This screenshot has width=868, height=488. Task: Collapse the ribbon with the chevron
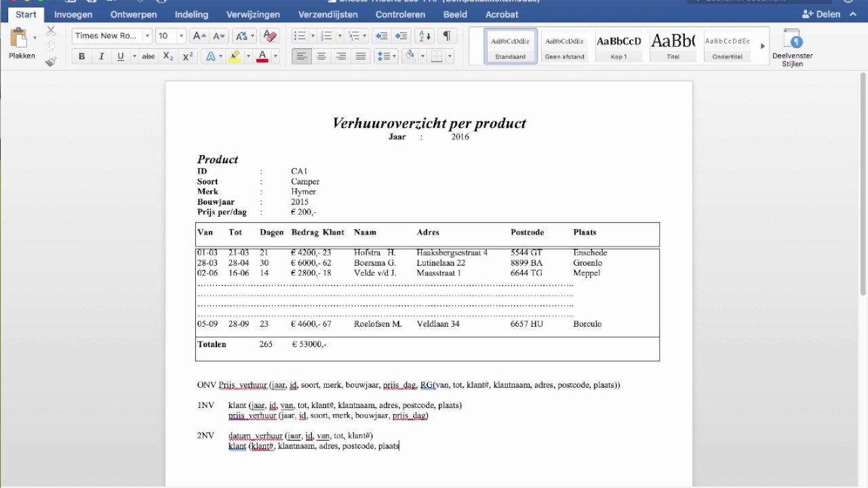853,14
